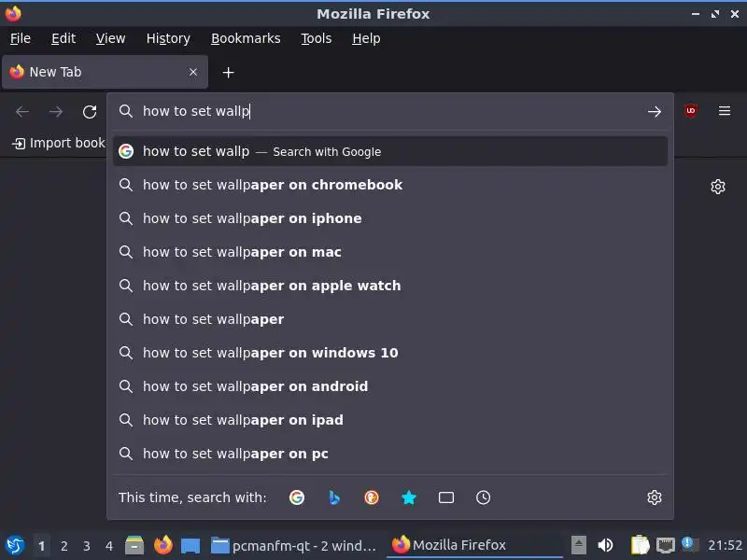Open the Edit menu

(63, 38)
